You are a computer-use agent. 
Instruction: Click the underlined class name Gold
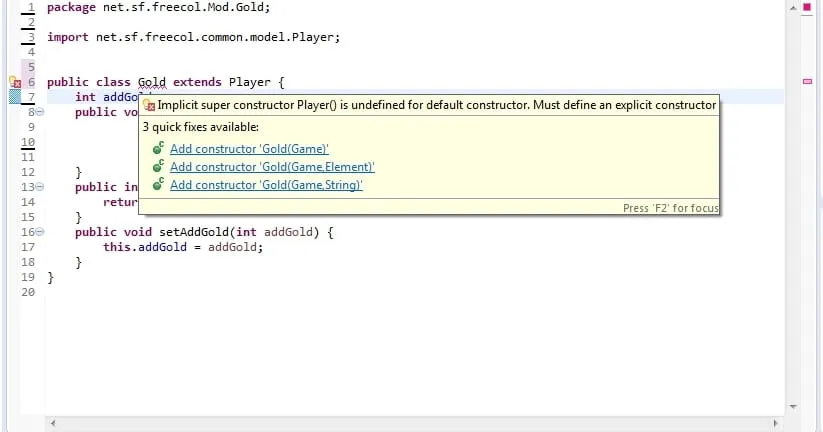152,82
